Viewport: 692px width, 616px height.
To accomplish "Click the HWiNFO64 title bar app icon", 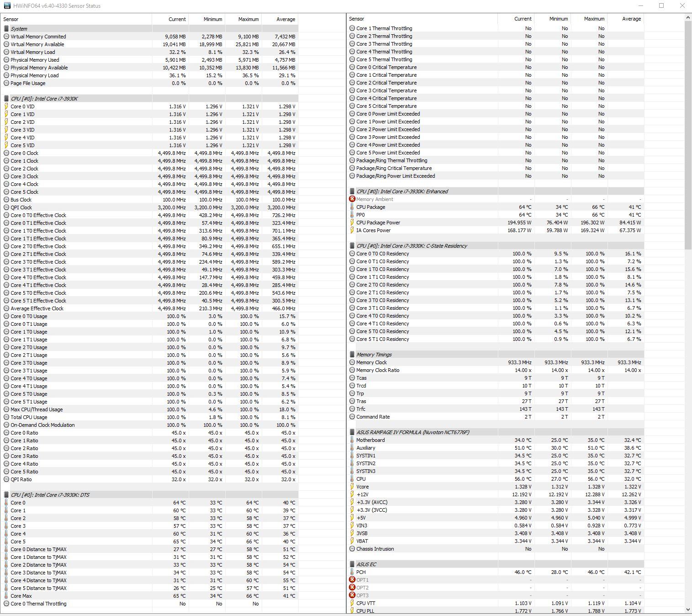I will click(x=7, y=6).
